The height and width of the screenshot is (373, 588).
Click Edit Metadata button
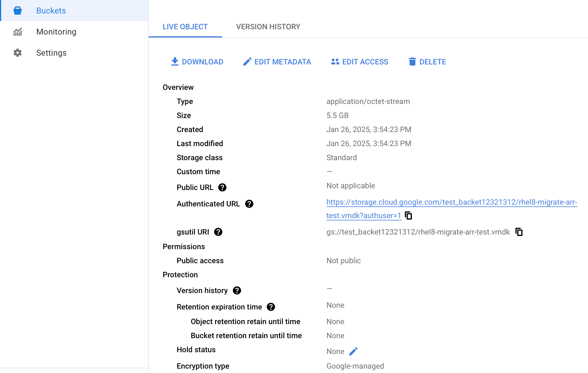pyautogui.click(x=277, y=62)
